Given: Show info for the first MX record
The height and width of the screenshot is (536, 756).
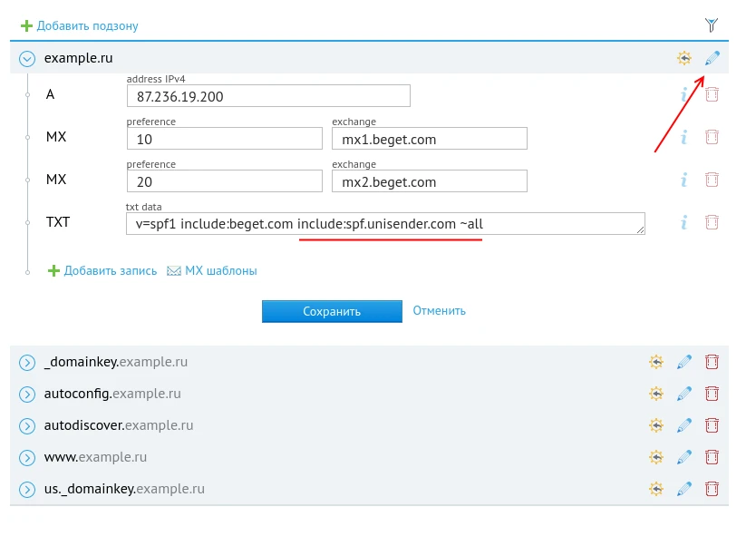Looking at the screenshot, I should click(684, 137).
